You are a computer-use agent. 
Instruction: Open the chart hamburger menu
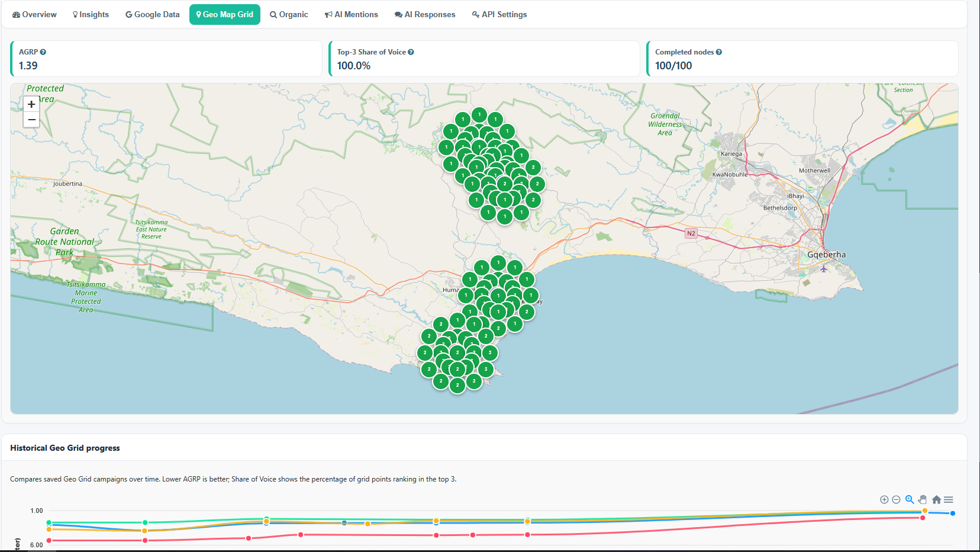949,500
